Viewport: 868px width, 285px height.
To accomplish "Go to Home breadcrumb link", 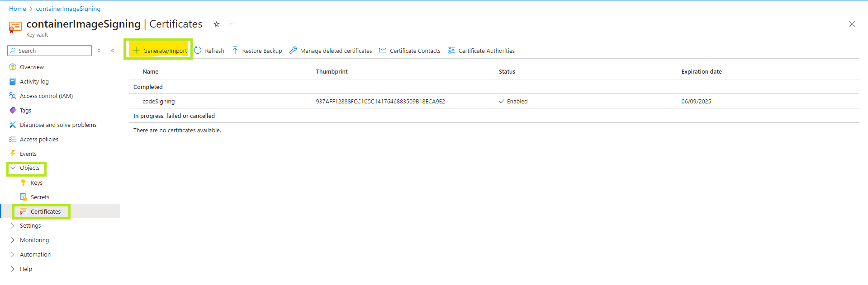I will click(18, 9).
